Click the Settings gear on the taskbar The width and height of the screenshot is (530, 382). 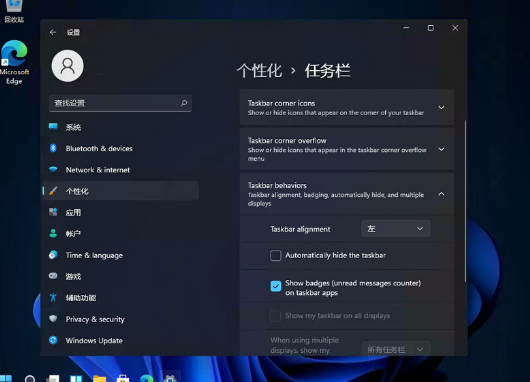coord(170,379)
